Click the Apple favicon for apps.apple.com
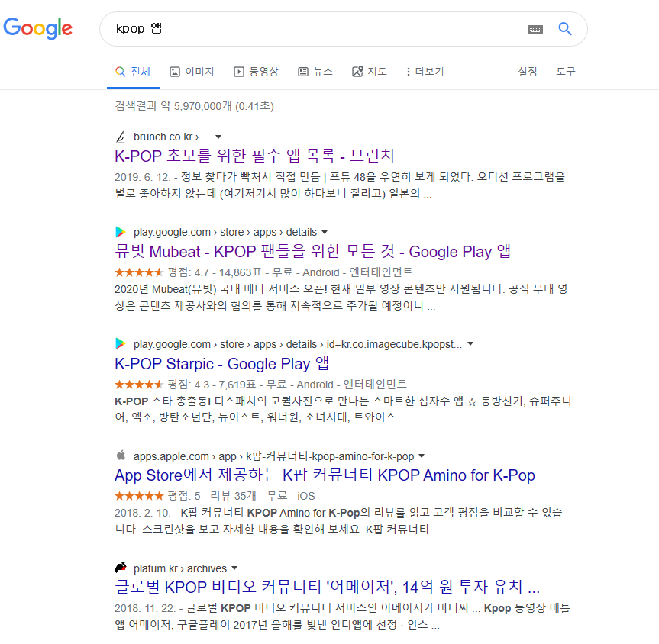 (121, 456)
